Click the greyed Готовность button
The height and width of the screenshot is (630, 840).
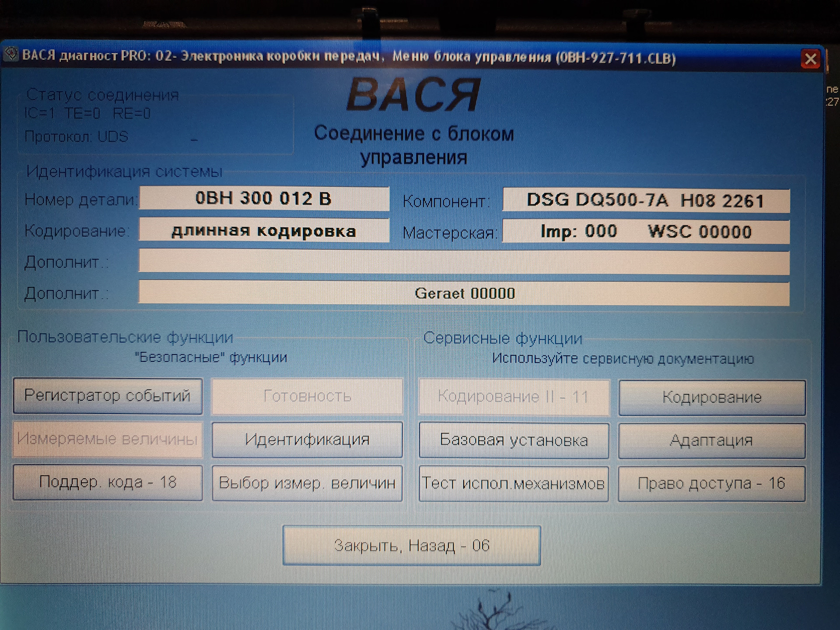307,396
